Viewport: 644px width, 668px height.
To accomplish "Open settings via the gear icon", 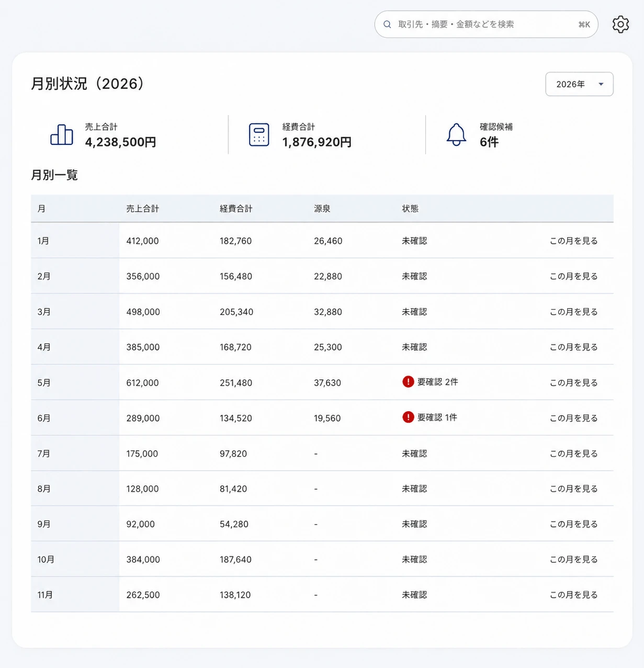I will click(620, 24).
